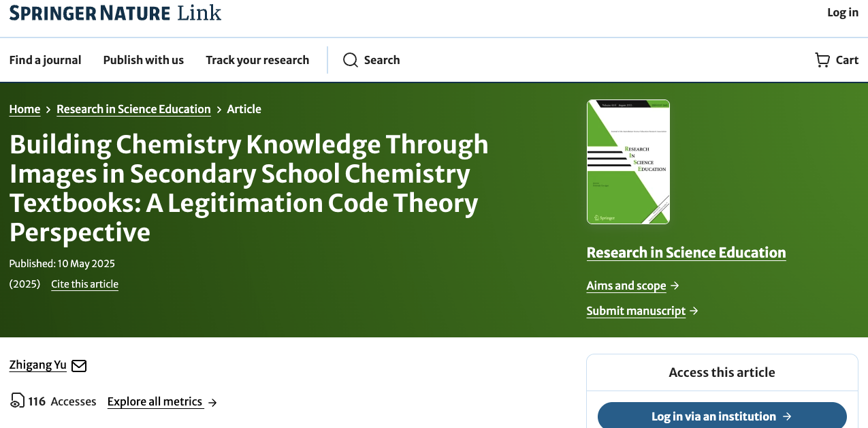Click the Springer Nature Link logo
This screenshot has height=428, width=868.
(115, 13)
